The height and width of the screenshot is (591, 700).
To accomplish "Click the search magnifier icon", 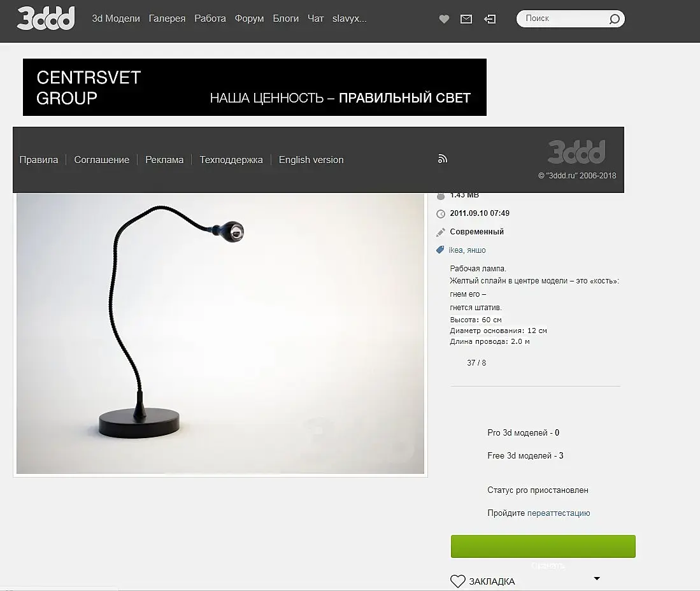I will tap(614, 18).
